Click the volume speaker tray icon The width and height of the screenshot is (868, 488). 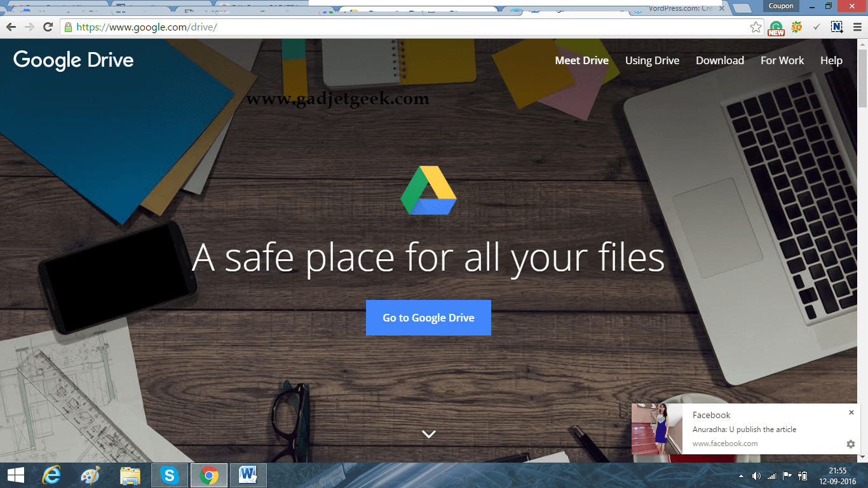pos(756,476)
